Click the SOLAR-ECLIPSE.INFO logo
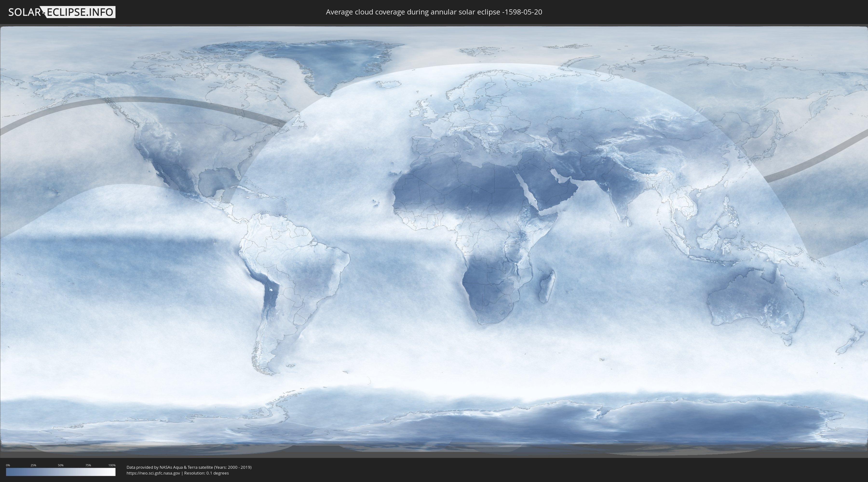 tap(62, 12)
